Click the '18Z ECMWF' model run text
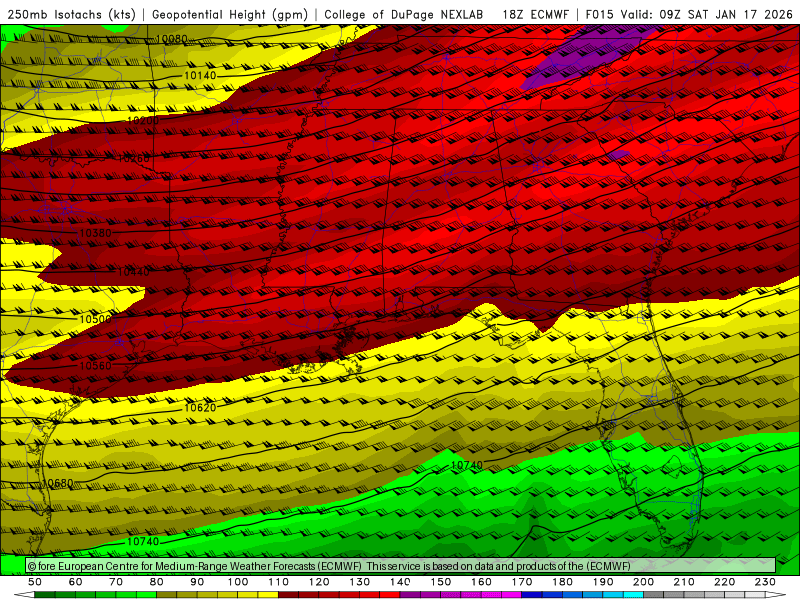 535,14
